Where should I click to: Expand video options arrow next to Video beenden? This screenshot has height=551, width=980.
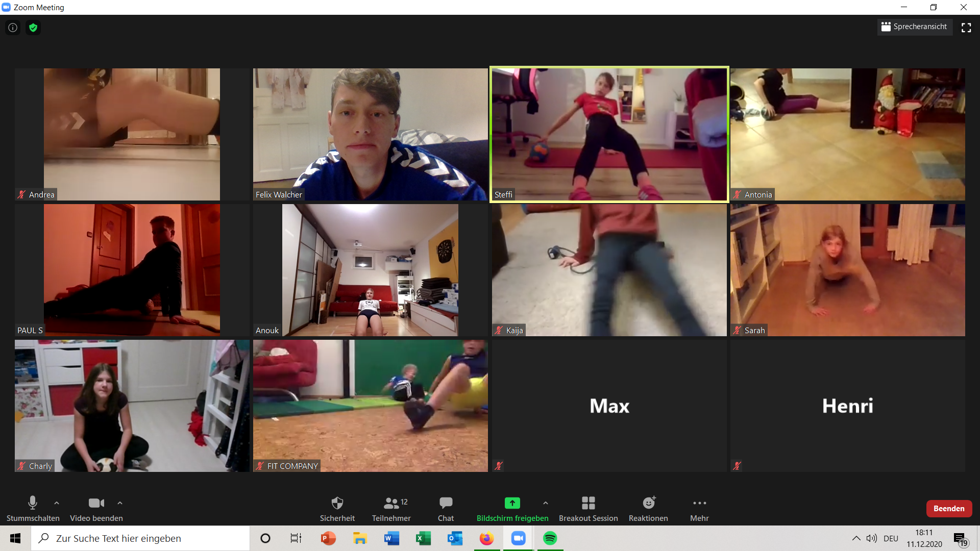(120, 503)
